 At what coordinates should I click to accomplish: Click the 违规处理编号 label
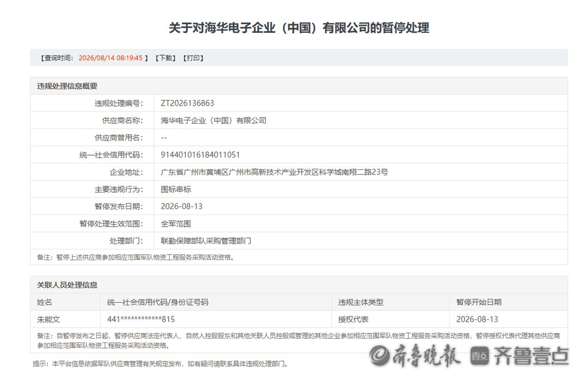point(119,103)
